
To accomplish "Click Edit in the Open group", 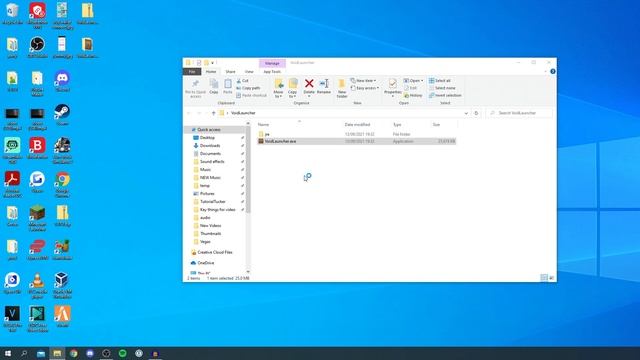I will (411, 88).
